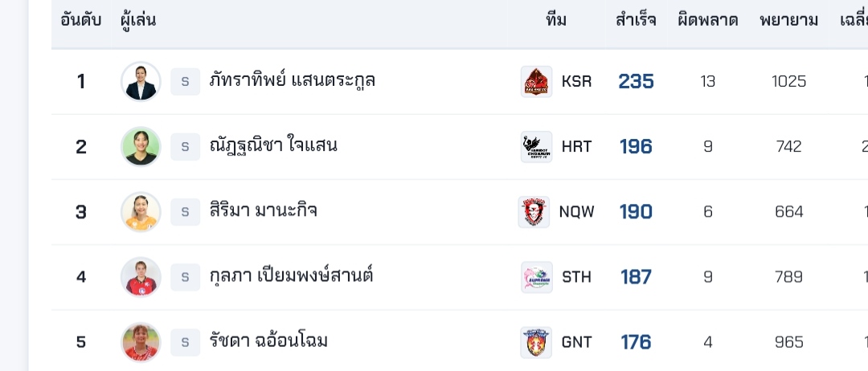868x371 pixels.
Task: Click the STH team logo icon
Action: [x=536, y=277]
